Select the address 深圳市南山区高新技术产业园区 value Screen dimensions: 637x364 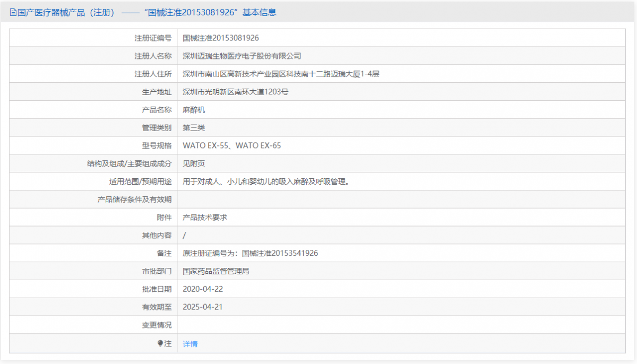281,74
